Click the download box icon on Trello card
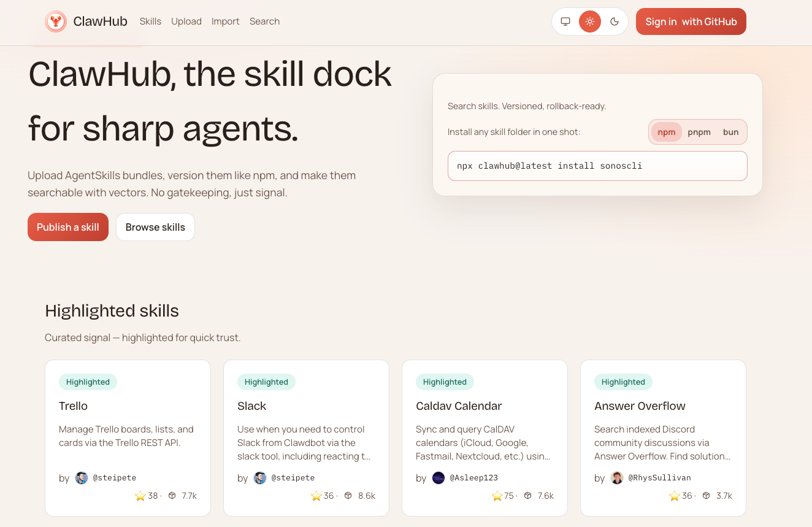812x527 pixels. [x=172, y=496]
